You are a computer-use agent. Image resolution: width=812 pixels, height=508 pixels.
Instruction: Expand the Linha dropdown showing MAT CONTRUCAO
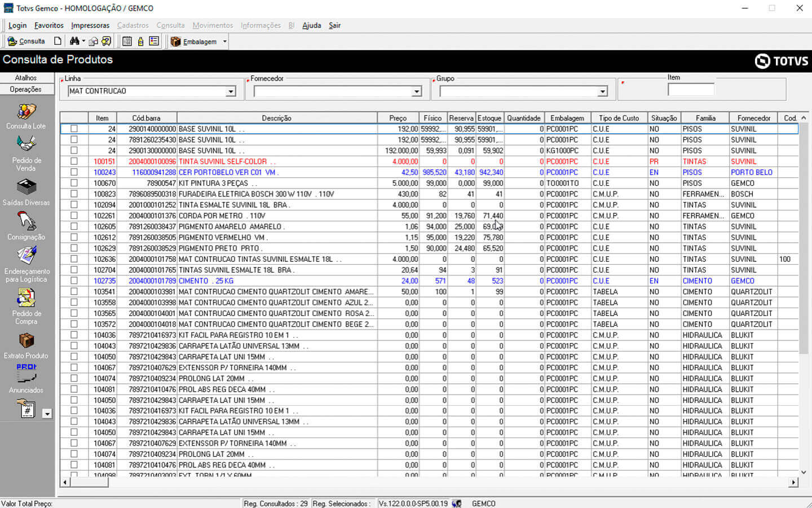[x=230, y=91]
